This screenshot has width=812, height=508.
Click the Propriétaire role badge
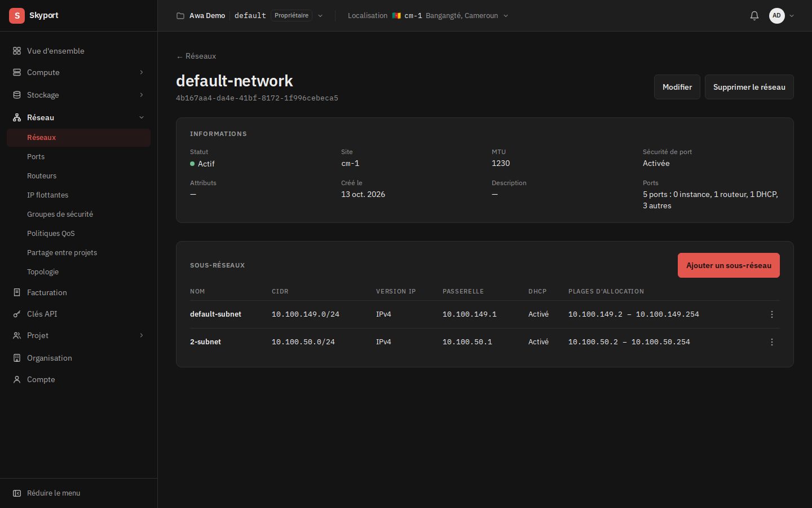tap(292, 16)
